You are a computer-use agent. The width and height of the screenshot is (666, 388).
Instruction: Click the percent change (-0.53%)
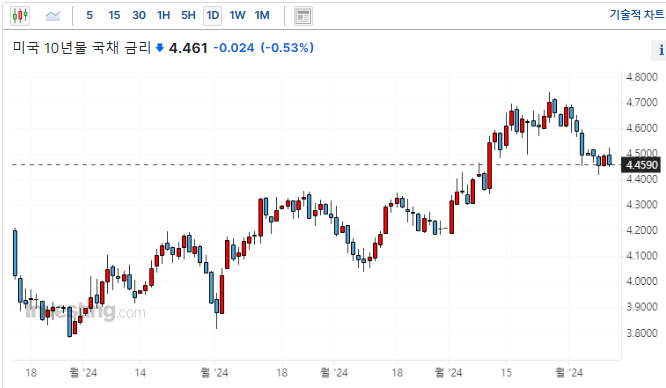tap(287, 48)
